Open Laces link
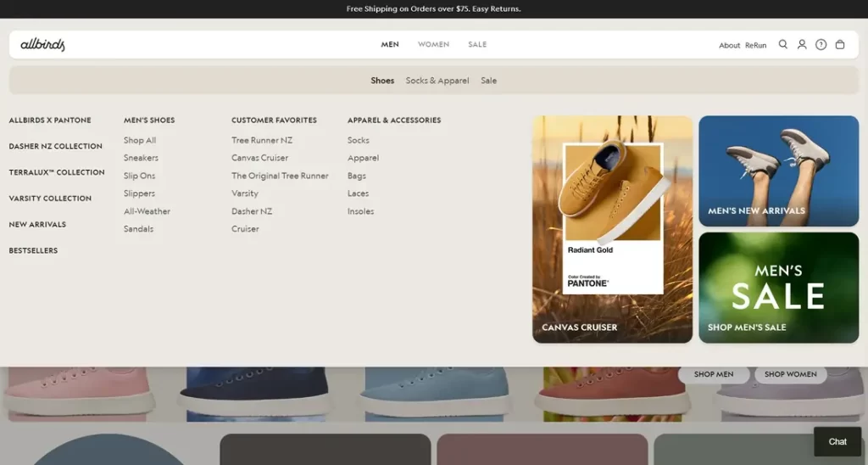This screenshot has width=868, height=465. pyautogui.click(x=358, y=193)
